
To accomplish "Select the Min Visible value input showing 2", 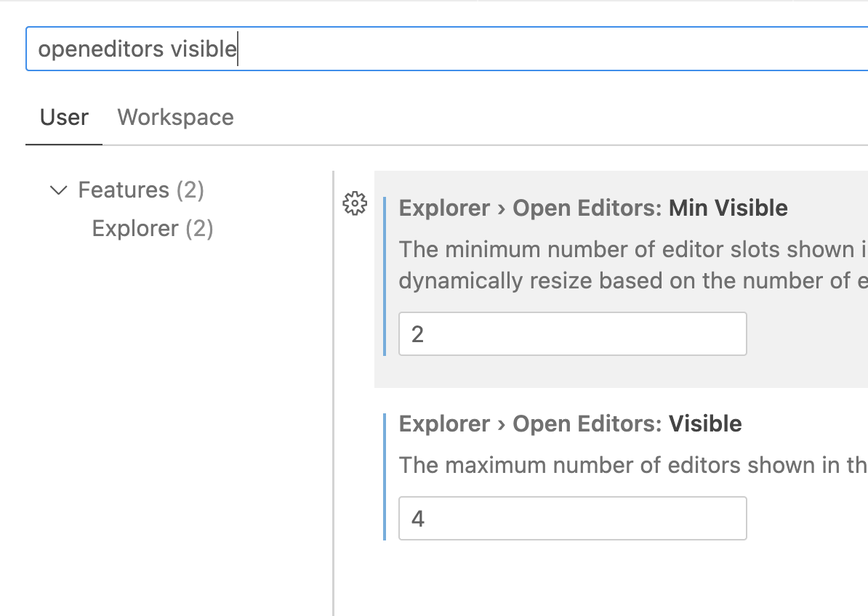I will pos(572,333).
